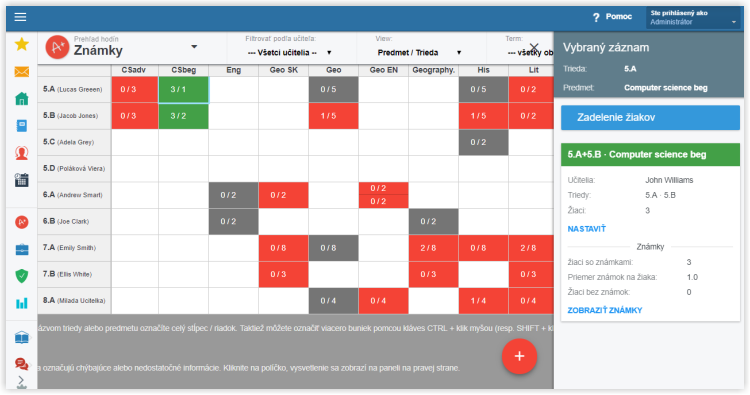
Task: Expand the Známky module dropdown arrow
Action: pyautogui.click(x=194, y=47)
